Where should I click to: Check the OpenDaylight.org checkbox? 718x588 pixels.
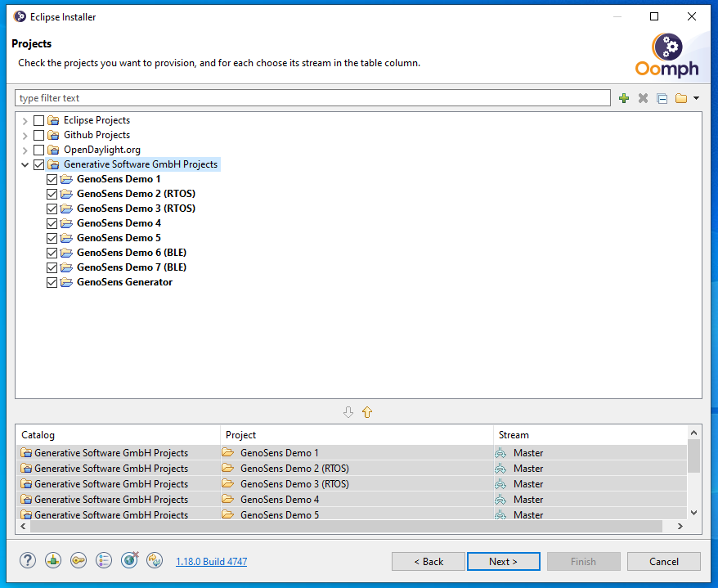[x=39, y=150]
